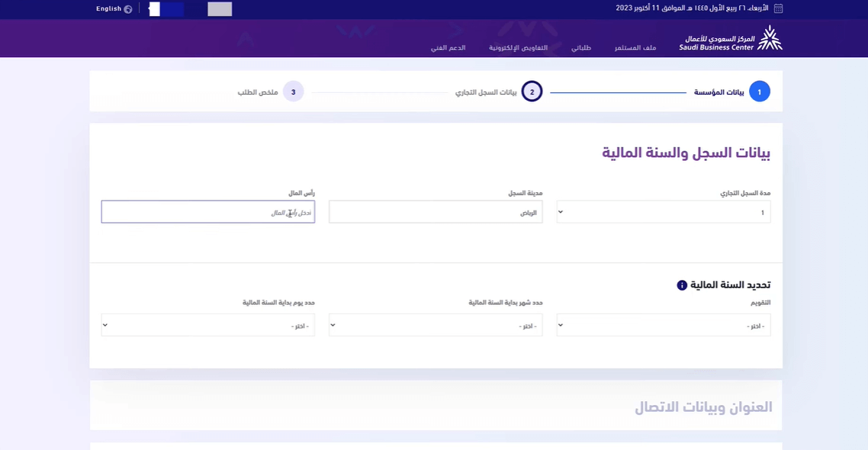Screen dimensions: 868x450
Task: Select step circle 1 for بيانات المؤسسة
Action: click(x=760, y=91)
